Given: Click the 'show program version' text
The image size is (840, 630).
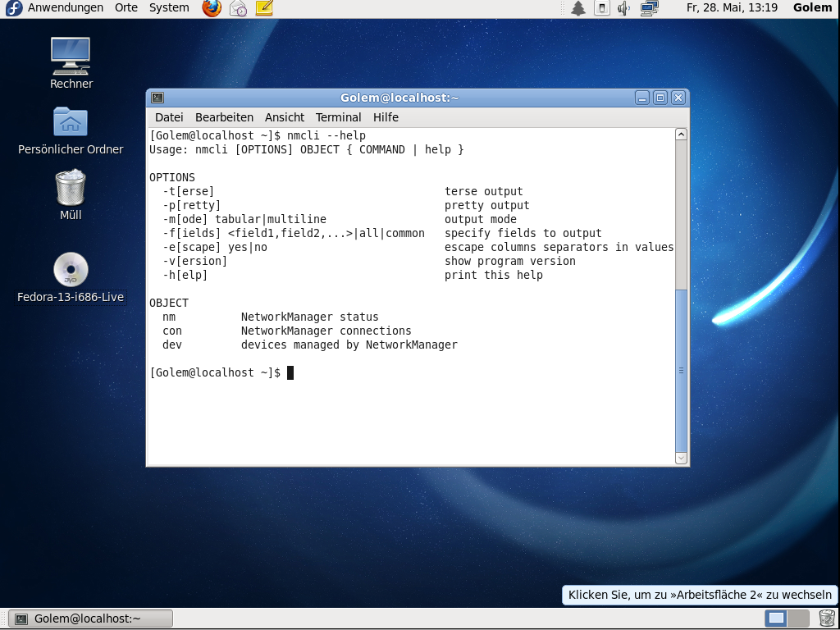Looking at the screenshot, I should 510,261.
